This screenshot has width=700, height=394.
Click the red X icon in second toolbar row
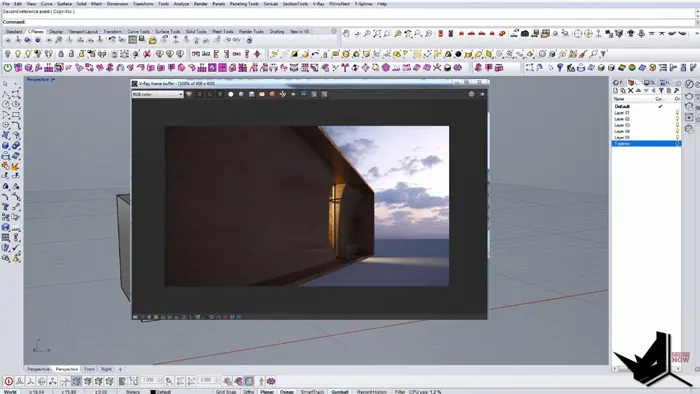tap(147, 54)
